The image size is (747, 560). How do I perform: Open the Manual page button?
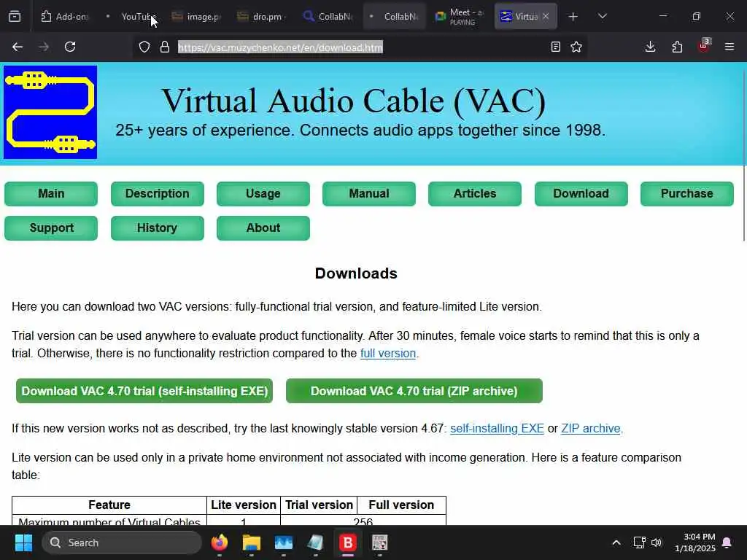(x=368, y=193)
